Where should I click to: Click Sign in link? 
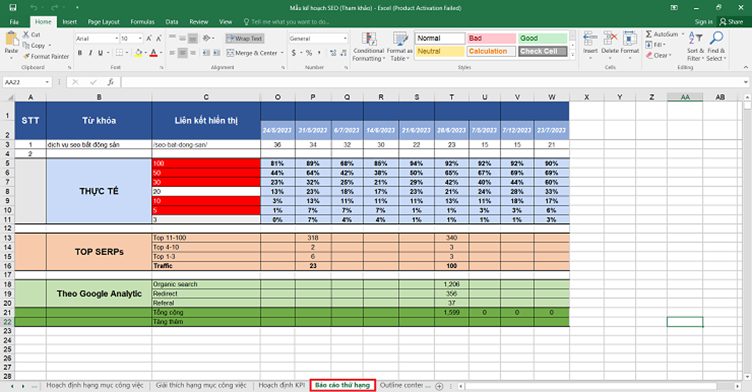tap(704, 22)
